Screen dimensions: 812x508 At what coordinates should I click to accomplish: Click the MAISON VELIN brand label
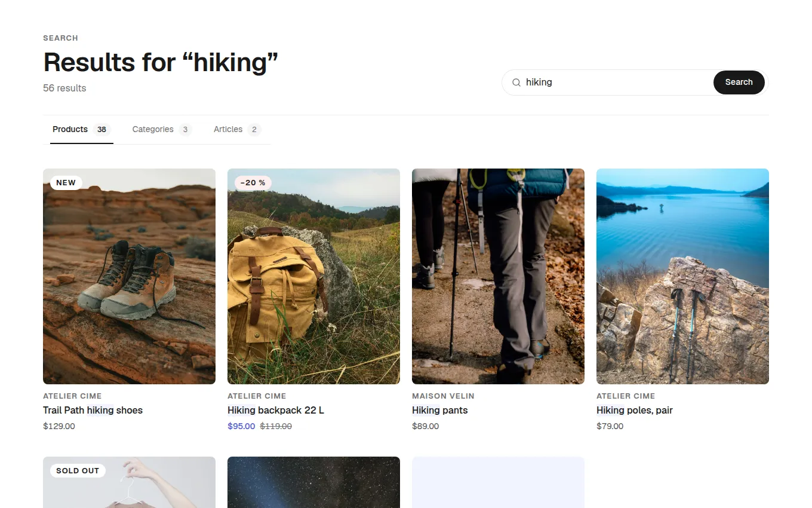[x=443, y=396]
